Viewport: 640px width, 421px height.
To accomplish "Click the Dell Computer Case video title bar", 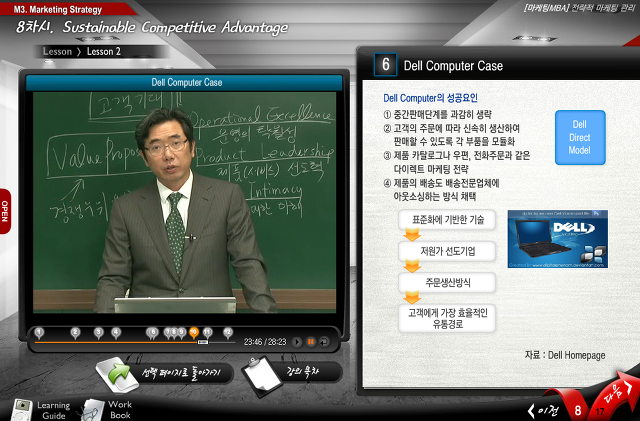I will [184, 82].
